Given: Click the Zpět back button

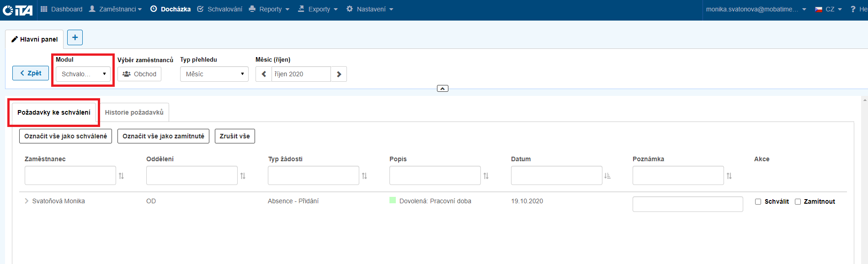Looking at the screenshot, I should pos(31,73).
